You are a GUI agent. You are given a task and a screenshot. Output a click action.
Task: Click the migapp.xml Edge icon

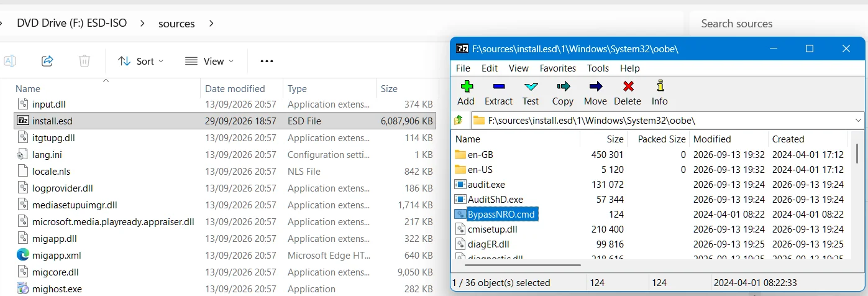[x=23, y=255]
